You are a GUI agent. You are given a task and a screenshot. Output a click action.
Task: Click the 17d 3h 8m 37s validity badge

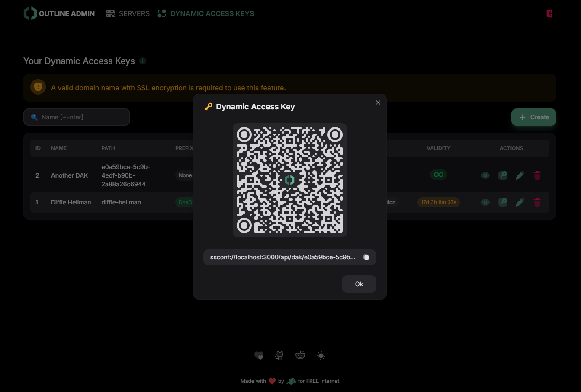[439, 202]
